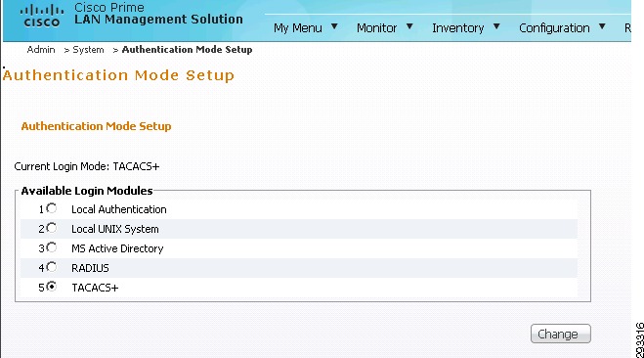Image resolution: width=644 pixels, height=358 pixels.
Task: Select Local Authentication radio button
Action: point(52,208)
